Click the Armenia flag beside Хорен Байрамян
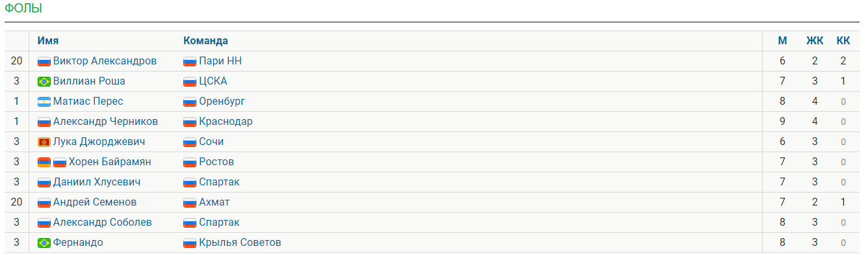868x255 pixels. point(44,163)
